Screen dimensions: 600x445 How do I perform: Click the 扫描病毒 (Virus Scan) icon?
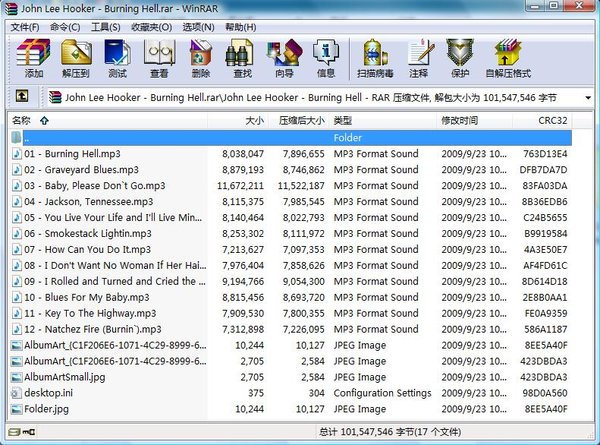[x=375, y=52]
